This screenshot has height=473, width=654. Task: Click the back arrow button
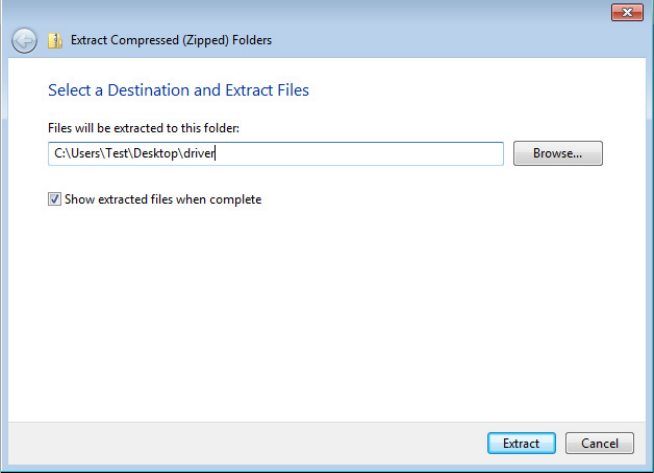[x=25, y=41]
